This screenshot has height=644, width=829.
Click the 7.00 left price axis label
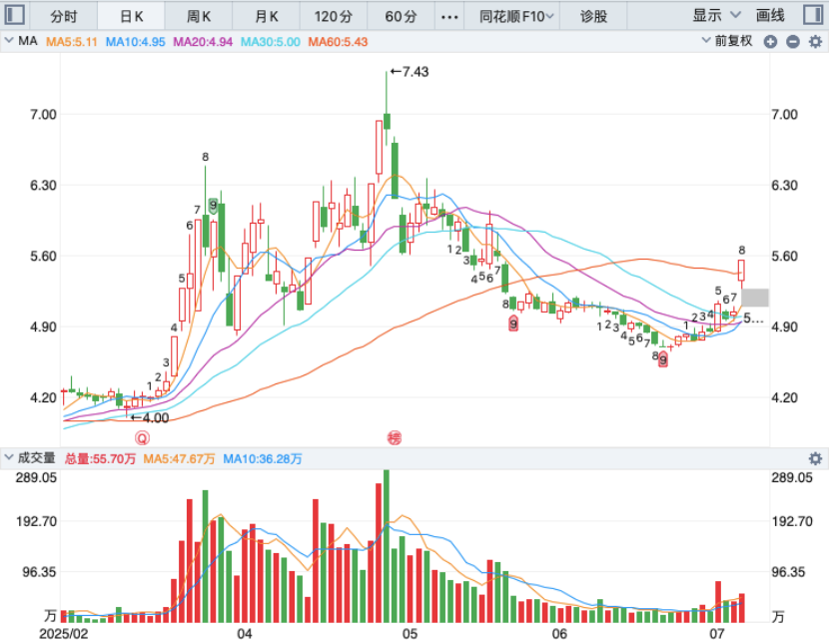[x=43, y=114]
